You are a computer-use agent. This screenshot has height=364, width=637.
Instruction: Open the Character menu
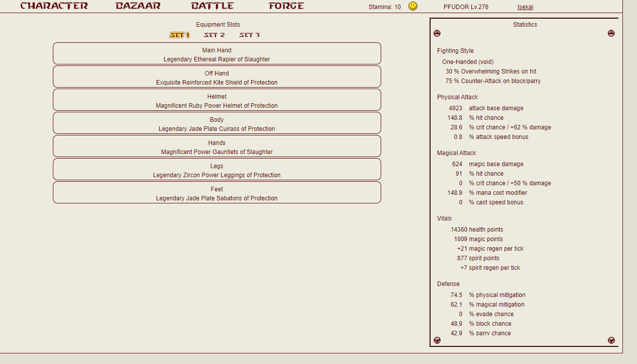tap(54, 6)
